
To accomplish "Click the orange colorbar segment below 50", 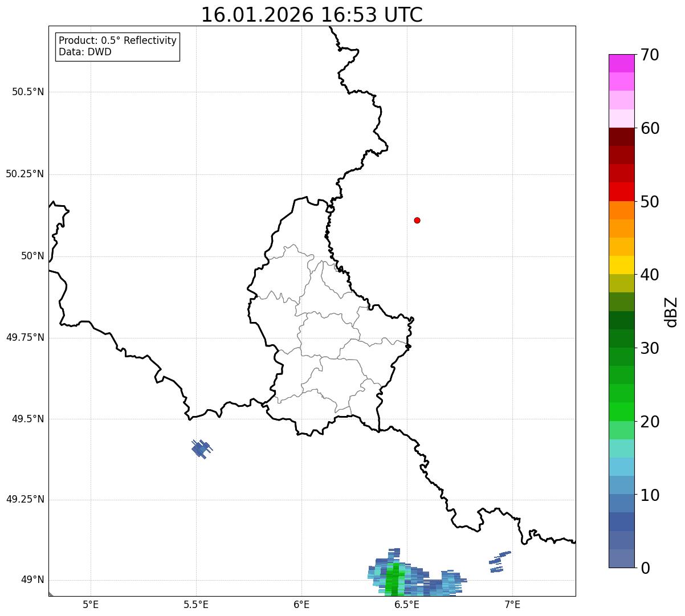I will (x=621, y=210).
